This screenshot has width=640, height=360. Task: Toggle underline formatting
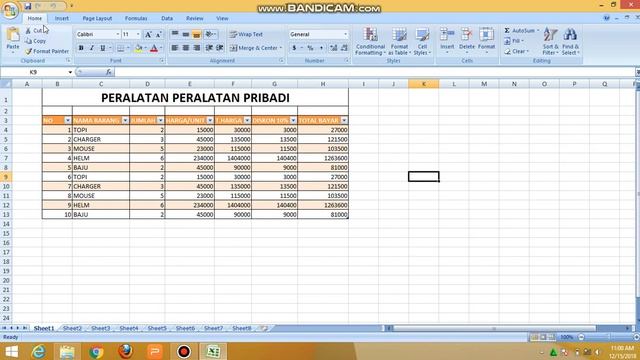tap(102, 48)
